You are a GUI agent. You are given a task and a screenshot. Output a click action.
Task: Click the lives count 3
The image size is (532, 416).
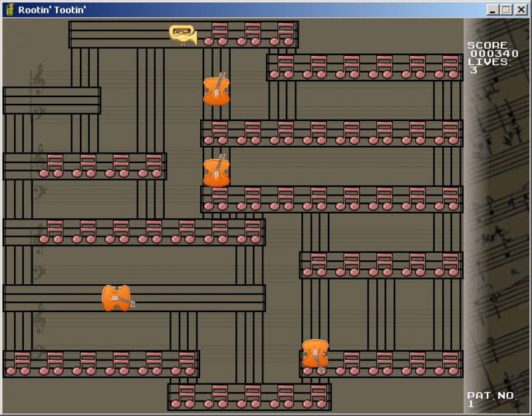tap(473, 70)
